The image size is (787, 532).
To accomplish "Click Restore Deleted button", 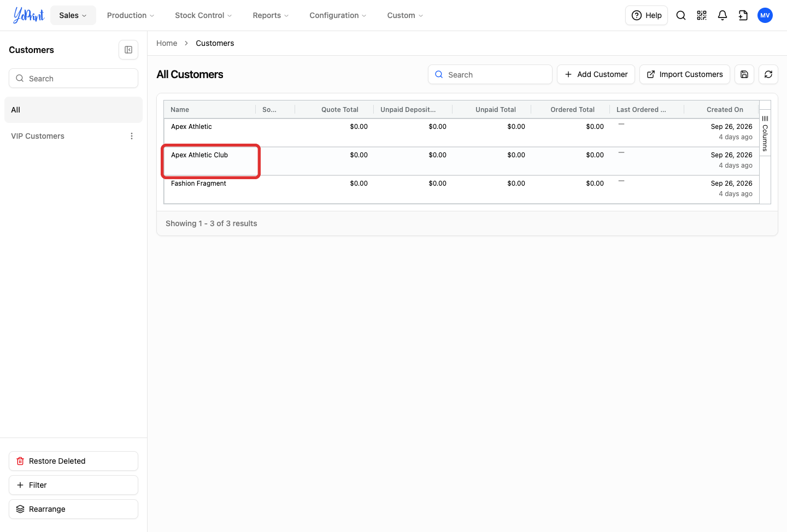I will 73,461.
